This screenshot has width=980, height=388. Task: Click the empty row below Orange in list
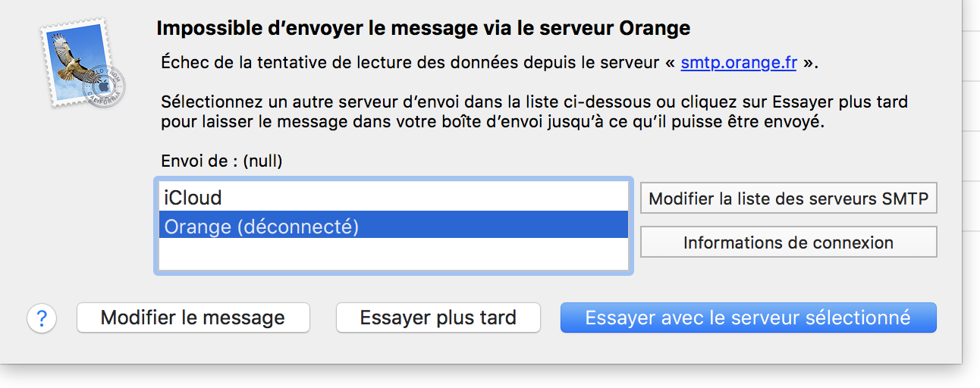[x=392, y=254]
